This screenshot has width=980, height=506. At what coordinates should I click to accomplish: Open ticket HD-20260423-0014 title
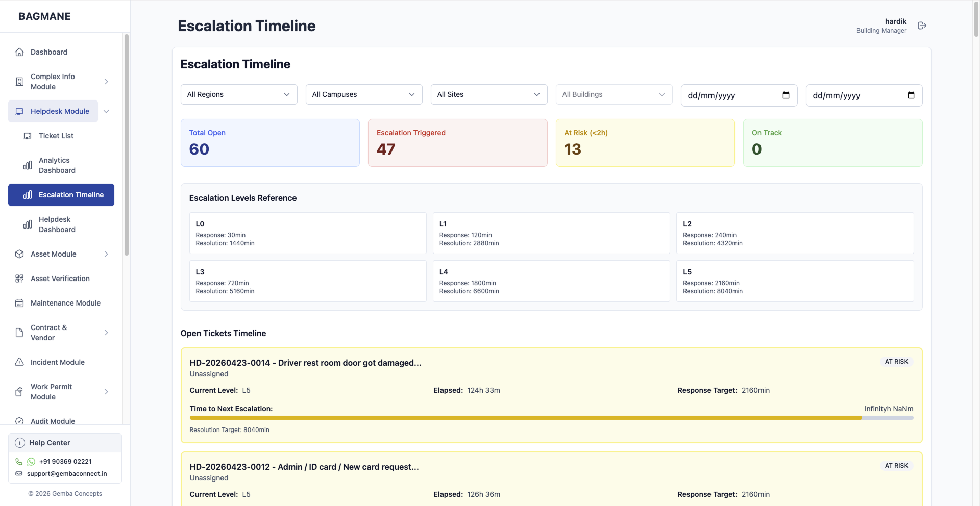point(305,363)
